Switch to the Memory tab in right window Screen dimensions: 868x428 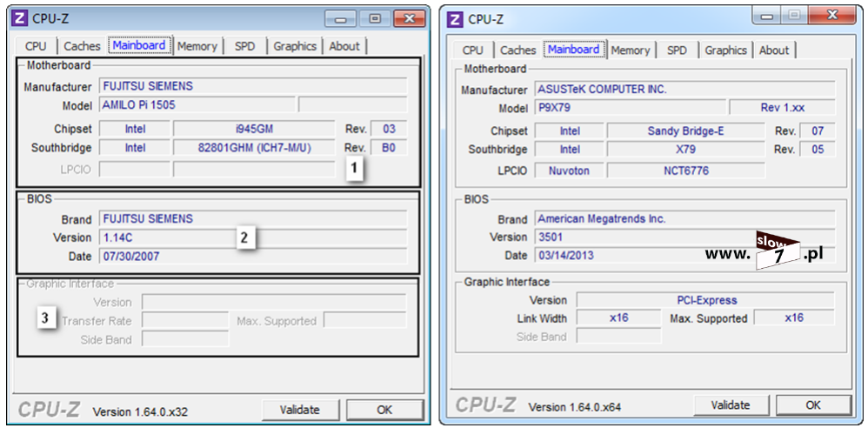(x=630, y=50)
